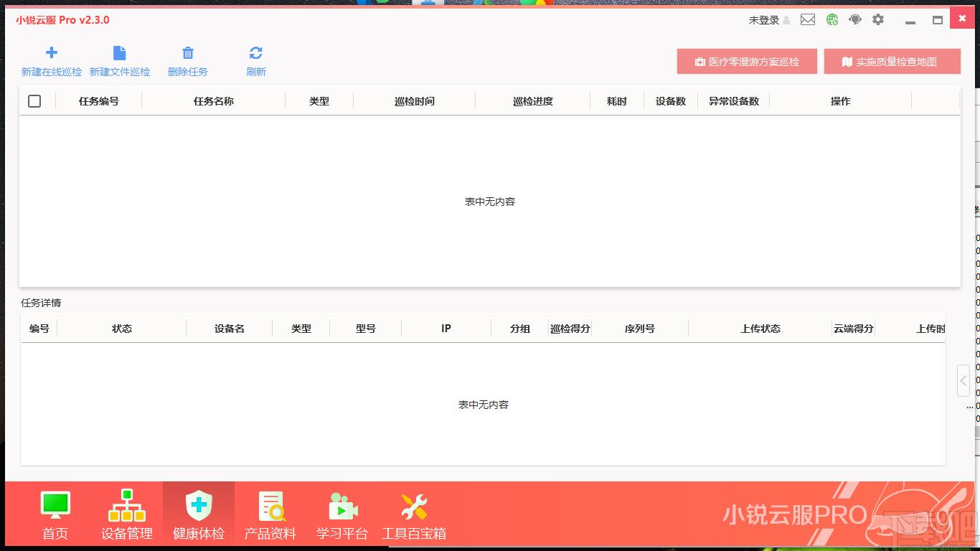Click the 刷新 refresh icon
This screenshot has height=551, width=980.
coord(256,52)
